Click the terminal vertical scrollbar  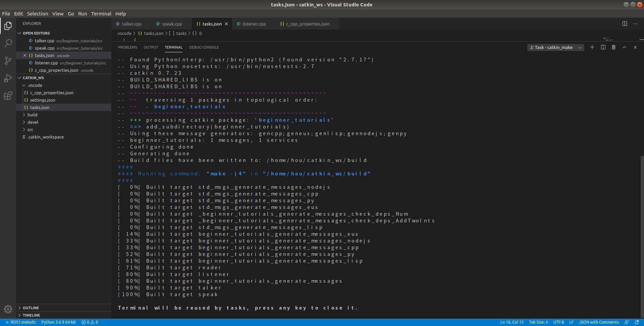pyautogui.click(x=642, y=236)
